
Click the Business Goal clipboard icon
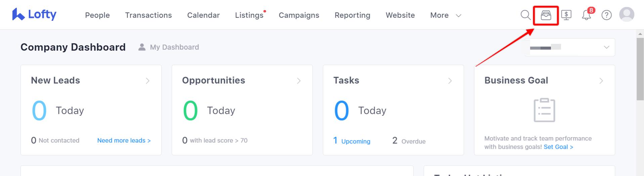tap(544, 110)
